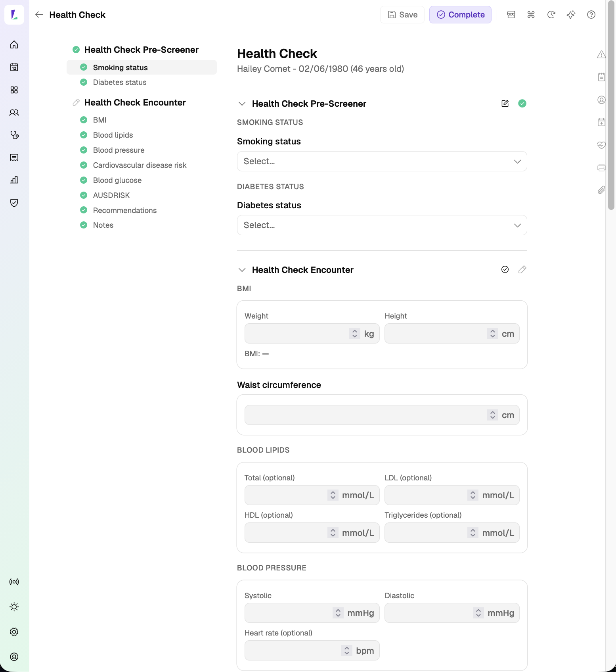
Task: Open help question mark icon
Action: click(591, 15)
